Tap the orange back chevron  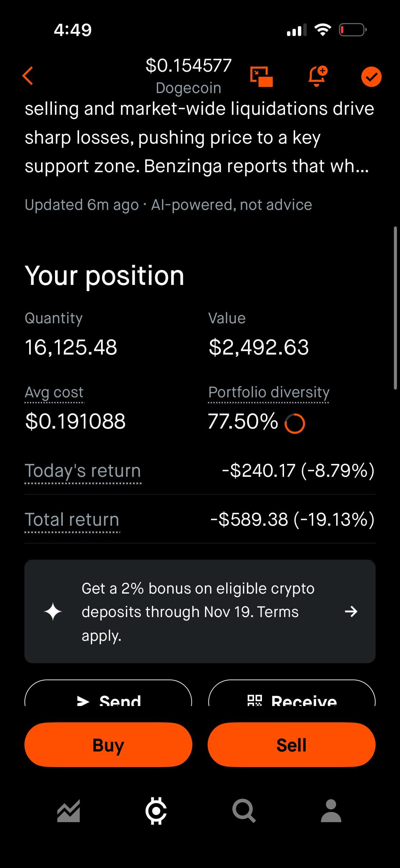click(x=28, y=76)
